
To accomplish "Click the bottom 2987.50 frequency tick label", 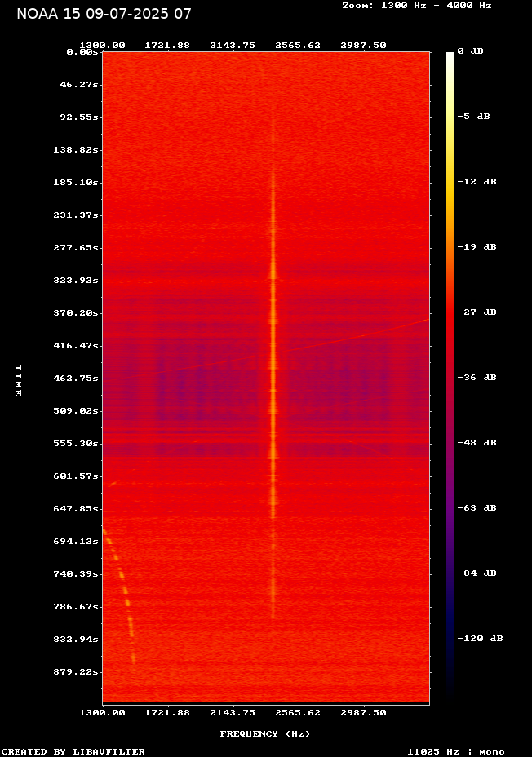I will click(x=364, y=712).
